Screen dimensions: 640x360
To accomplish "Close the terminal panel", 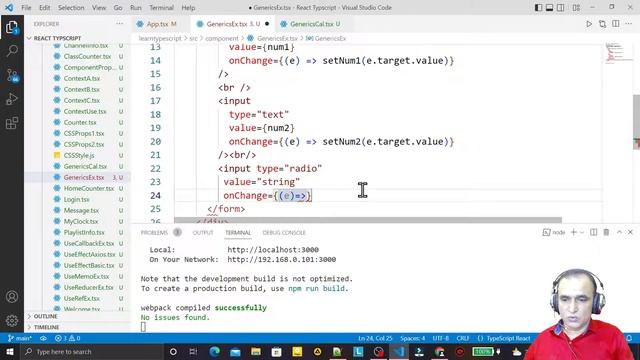I will coord(630,232).
